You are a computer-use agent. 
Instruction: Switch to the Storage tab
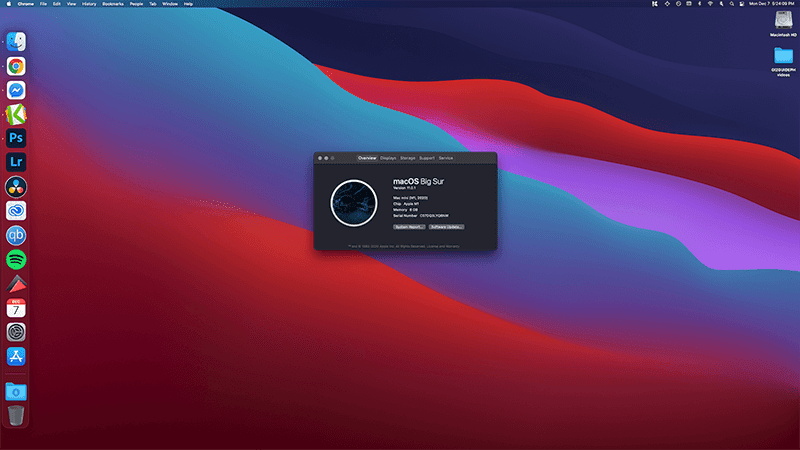click(x=408, y=158)
